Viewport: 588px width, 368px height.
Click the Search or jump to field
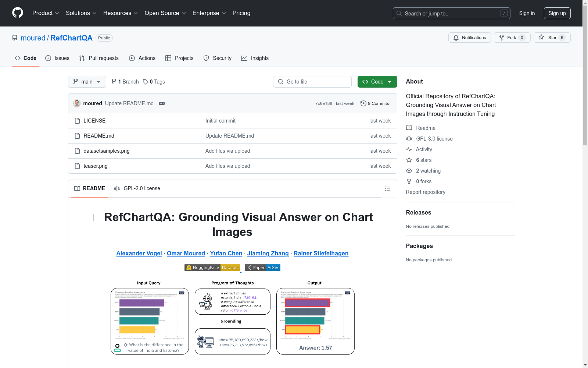tap(452, 13)
